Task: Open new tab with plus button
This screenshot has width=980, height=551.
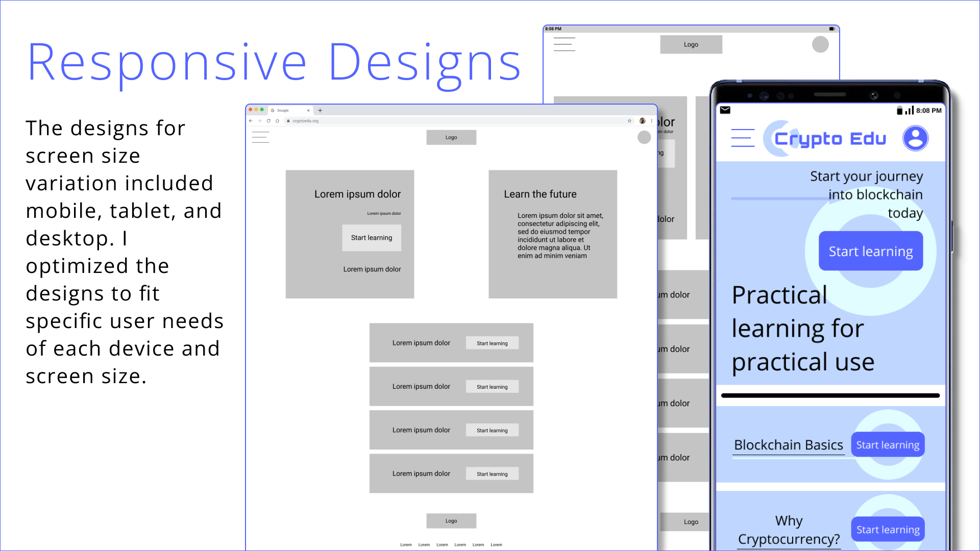Action: point(320,110)
